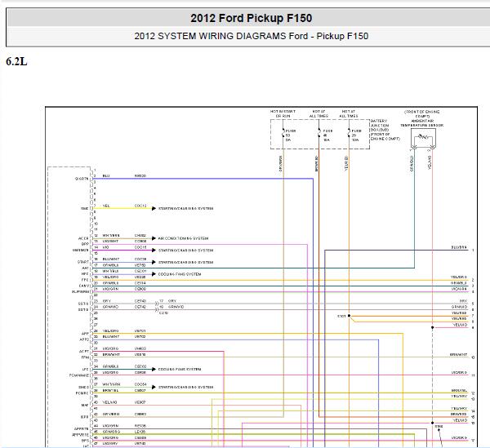Click the "2012 SYSTEM WIRING DIAGRAMS Ford - Pickup F150" subtitle
The height and width of the screenshot is (448, 490).
pyautogui.click(x=252, y=36)
